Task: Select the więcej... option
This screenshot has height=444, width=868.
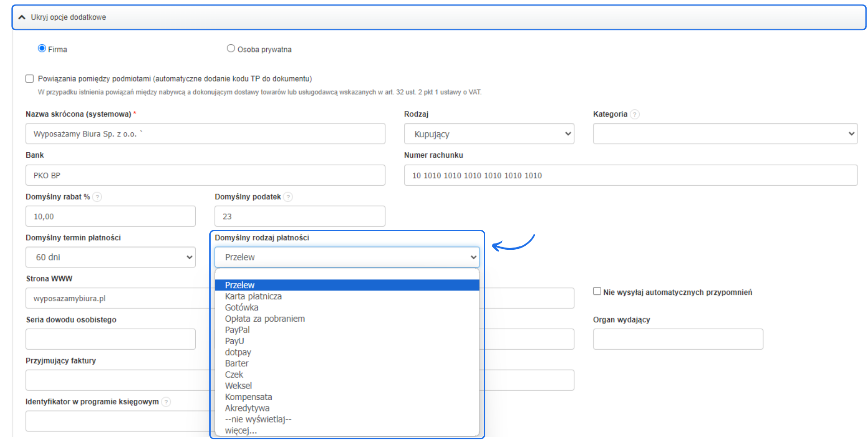Action: point(241,430)
